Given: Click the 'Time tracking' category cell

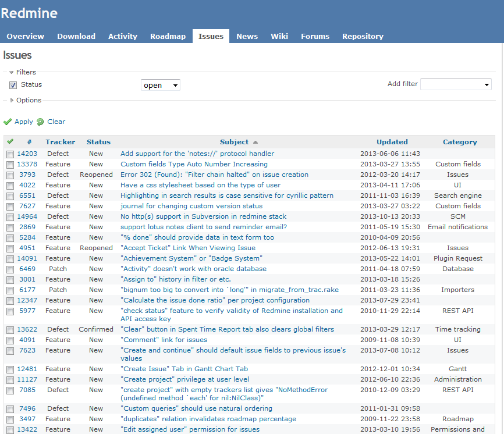Looking at the screenshot, I should pos(457,329).
